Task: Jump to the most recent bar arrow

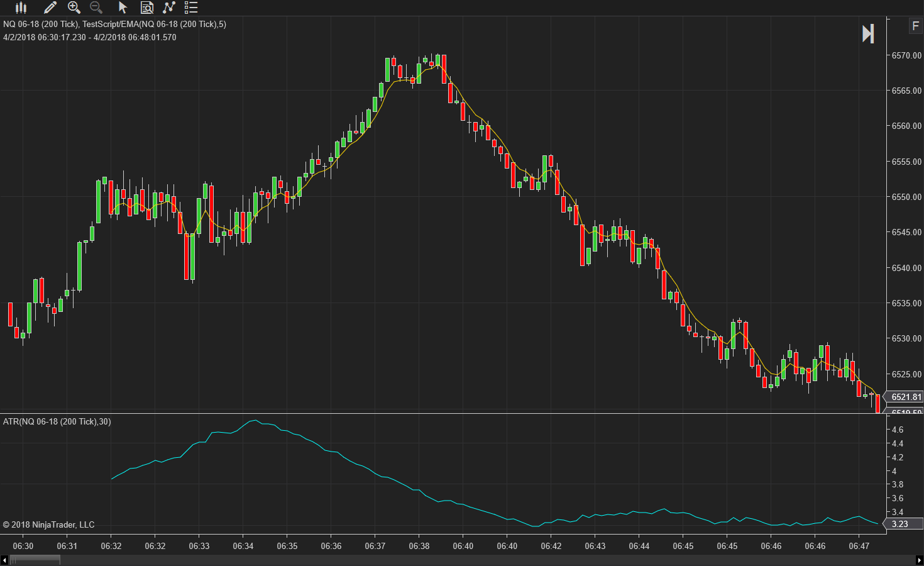Action: [x=868, y=34]
